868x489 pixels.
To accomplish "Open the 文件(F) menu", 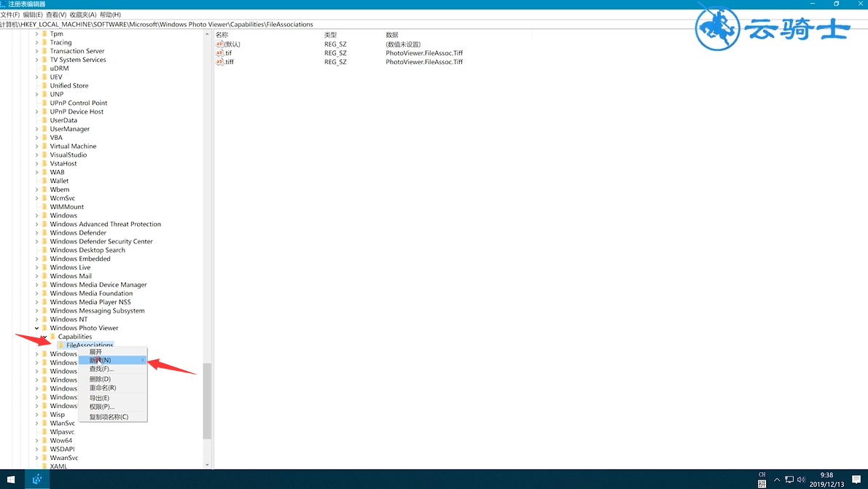I will click(10, 15).
